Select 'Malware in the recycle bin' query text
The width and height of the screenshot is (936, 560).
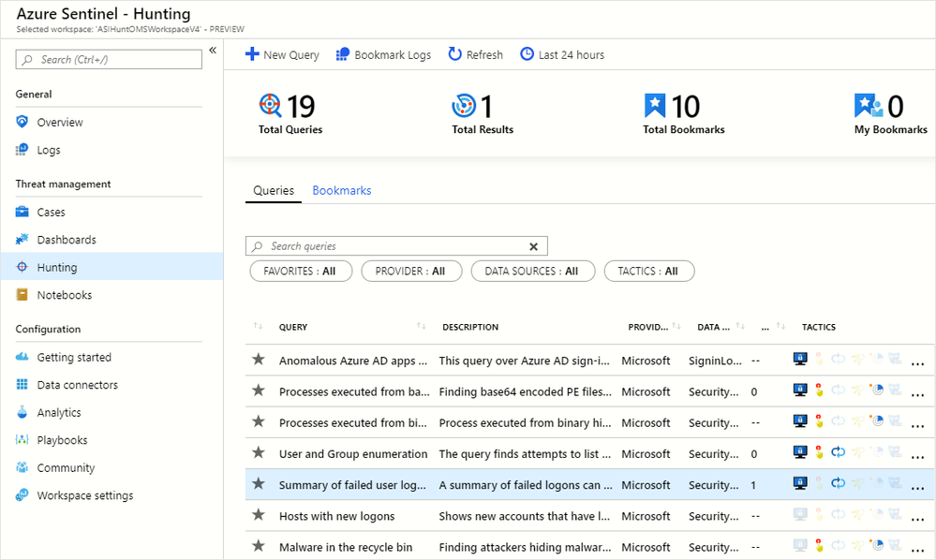[346, 548]
